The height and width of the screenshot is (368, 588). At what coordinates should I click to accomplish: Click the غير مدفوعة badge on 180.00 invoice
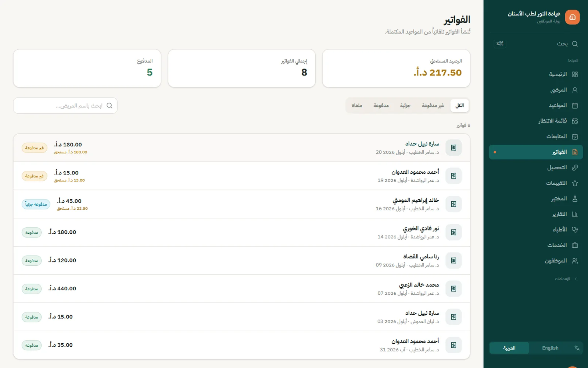click(35, 148)
